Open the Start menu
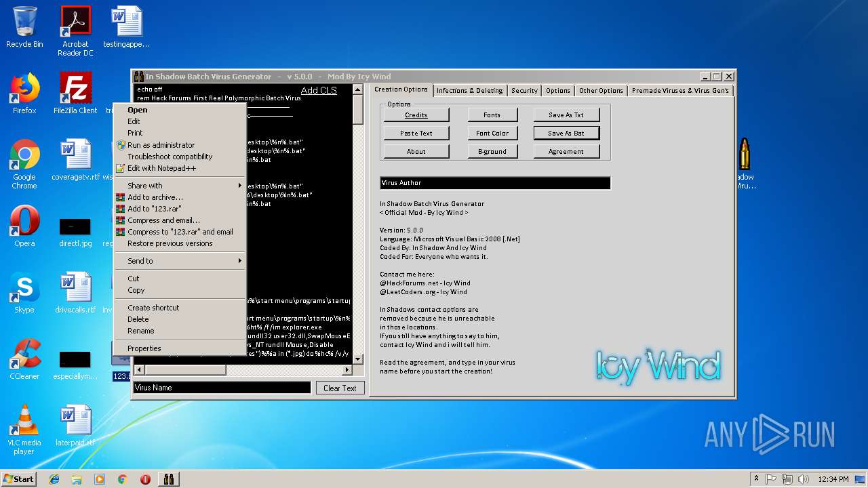This screenshot has width=868, height=488. pyautogui.click(x=18, y=479)
